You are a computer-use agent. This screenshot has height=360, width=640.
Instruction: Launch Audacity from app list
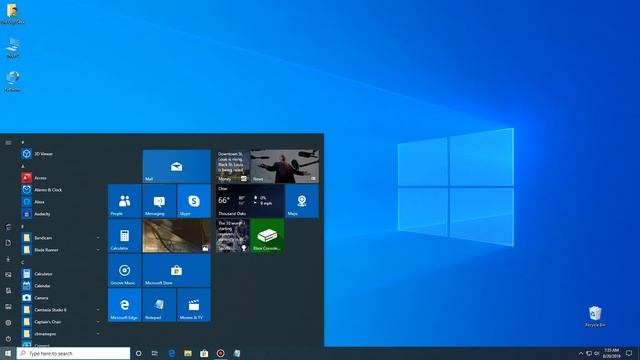pyautogui.click(x=60, y=214)
